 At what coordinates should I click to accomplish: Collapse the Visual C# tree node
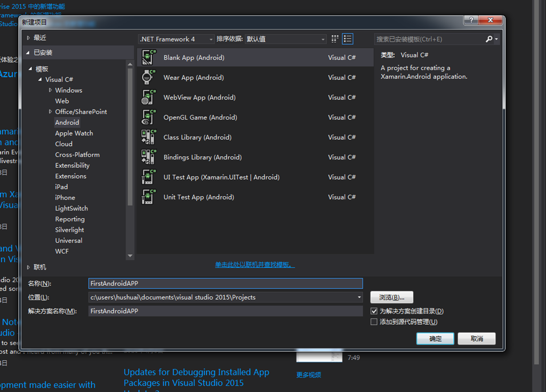coord(40,79)
